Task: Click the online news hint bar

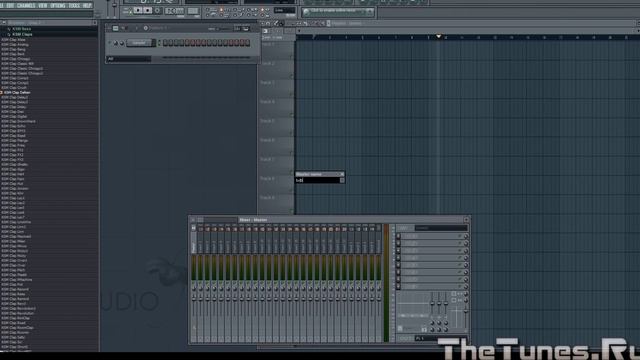Action: pos(338,12)
